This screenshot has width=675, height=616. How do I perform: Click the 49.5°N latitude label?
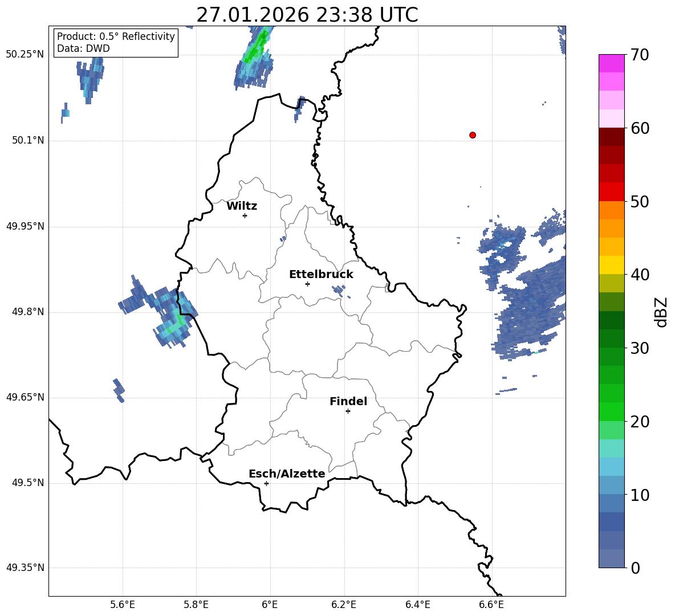[28, 483]
